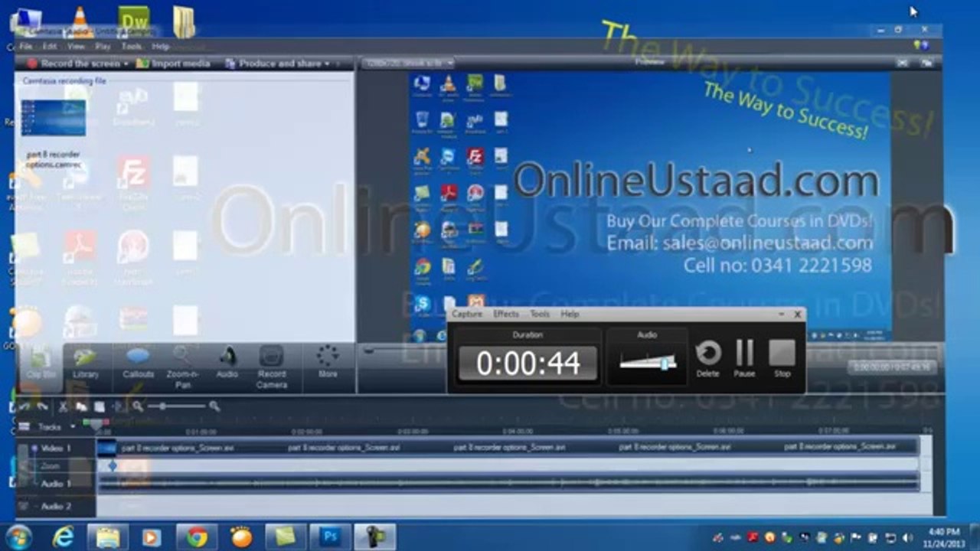The image size is (980, 551).
Task: Expand the More tools tab
Action: pyautogui.click(x=328, y=363)
